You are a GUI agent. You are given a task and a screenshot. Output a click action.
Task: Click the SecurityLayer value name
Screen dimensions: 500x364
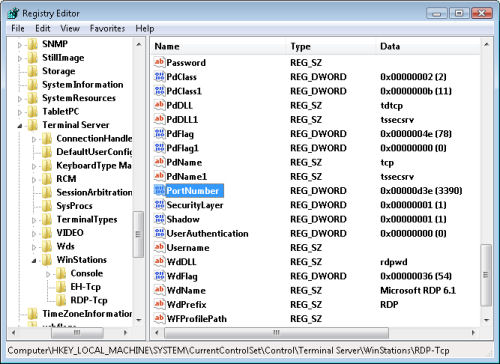(195, 205)
